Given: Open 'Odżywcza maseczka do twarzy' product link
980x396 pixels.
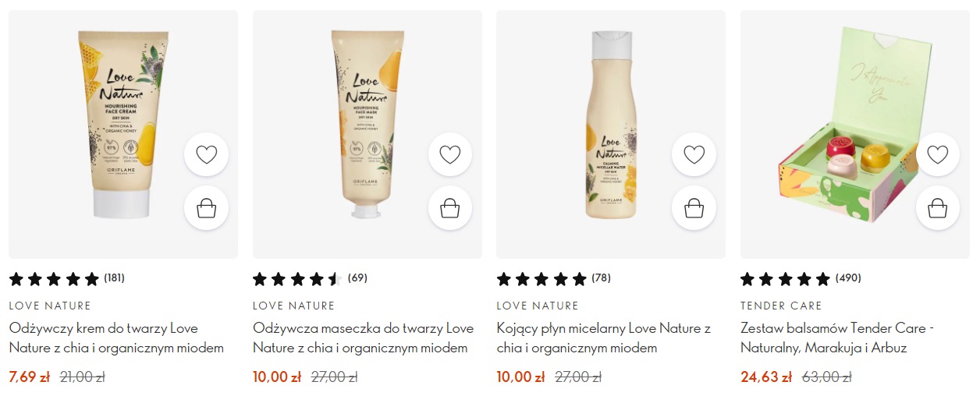Looking at the screenshot, I should pyautogui.click(x=363, y=338).
